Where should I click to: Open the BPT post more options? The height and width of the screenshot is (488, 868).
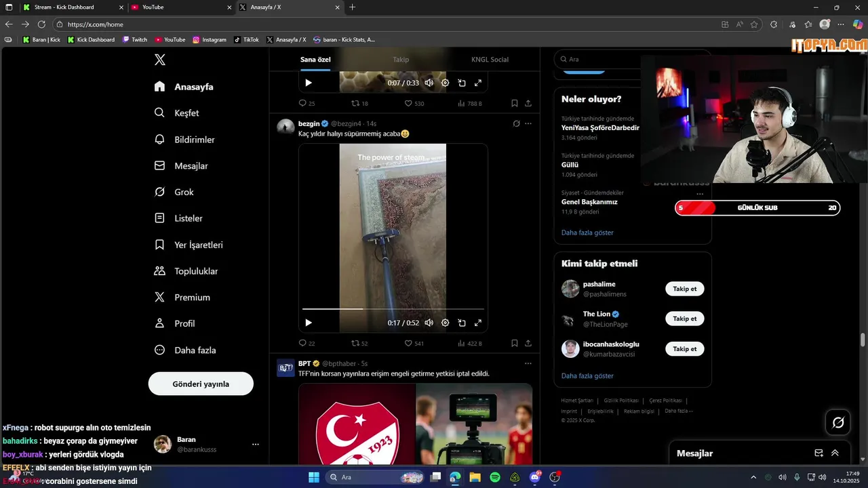(x=528, y=363)
